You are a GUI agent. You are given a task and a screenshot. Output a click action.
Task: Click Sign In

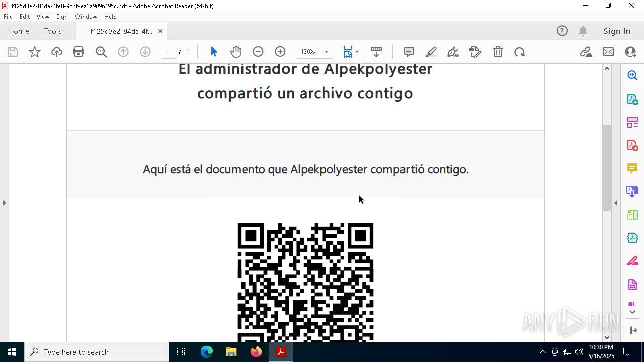point(617,31)
